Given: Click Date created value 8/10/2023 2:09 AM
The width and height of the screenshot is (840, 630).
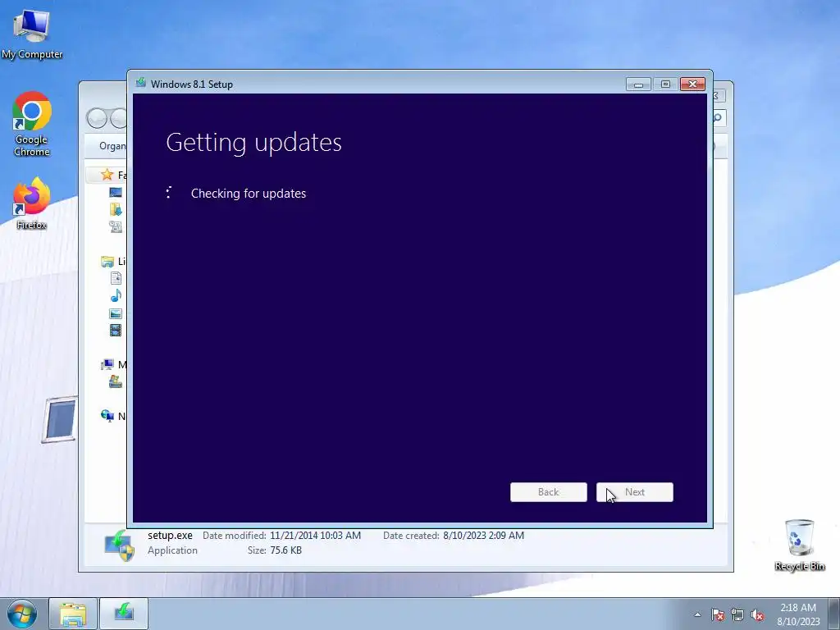Looking at the screenshot, I should click(484, 535).
